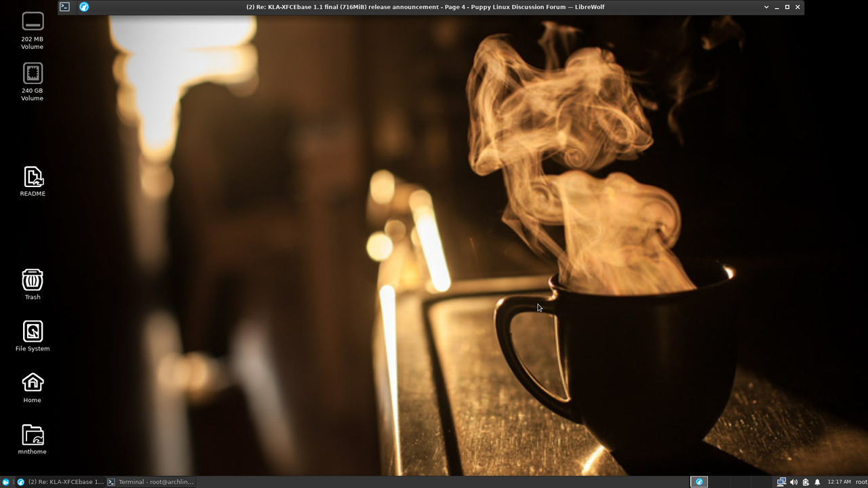Select the KLA-XFCEbase forum window in the taskbar
This screenshot has height=488, width=868.
pyautogui.click(x=61, y=481)
